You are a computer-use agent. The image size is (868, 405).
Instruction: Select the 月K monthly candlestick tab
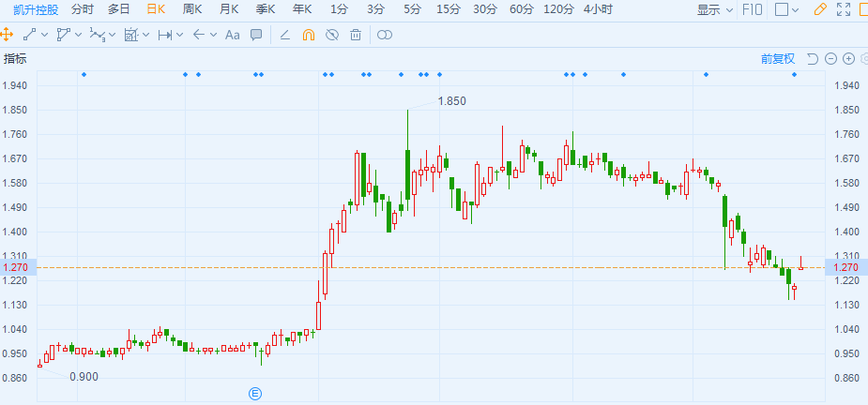229,8
